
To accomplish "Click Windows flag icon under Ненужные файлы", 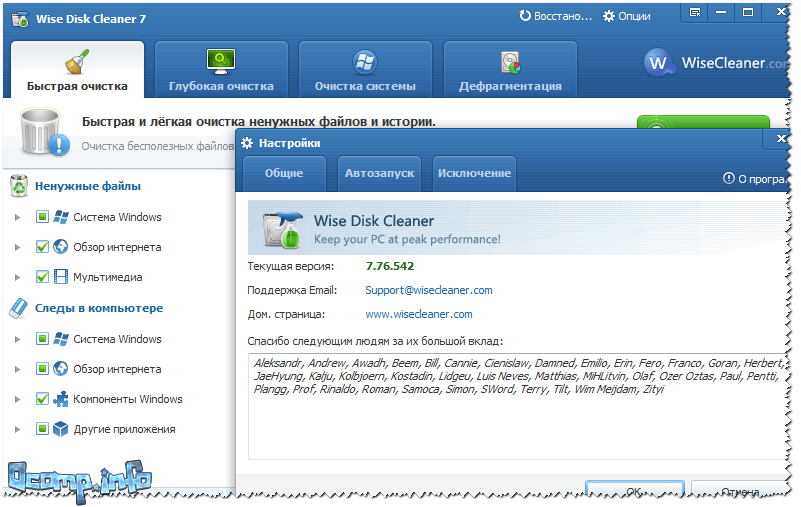I will (61, 217).
